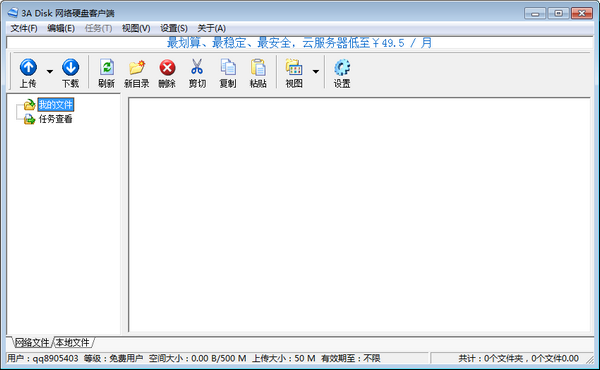This screenshot has width=600, height=370.
Task: Click the 视图 view toolbar icon
Action: pyautogui.click(x=294, y=67)
